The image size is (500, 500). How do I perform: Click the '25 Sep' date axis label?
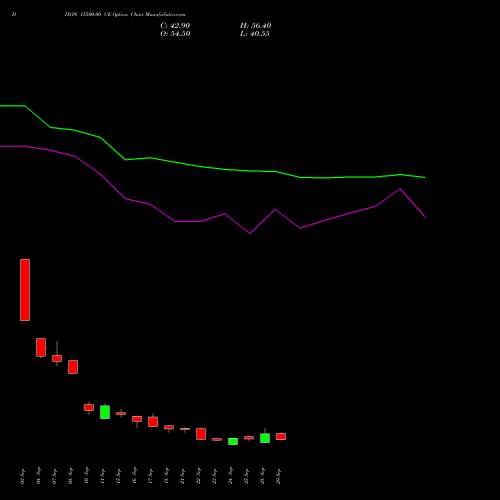[x=247, y=475]
